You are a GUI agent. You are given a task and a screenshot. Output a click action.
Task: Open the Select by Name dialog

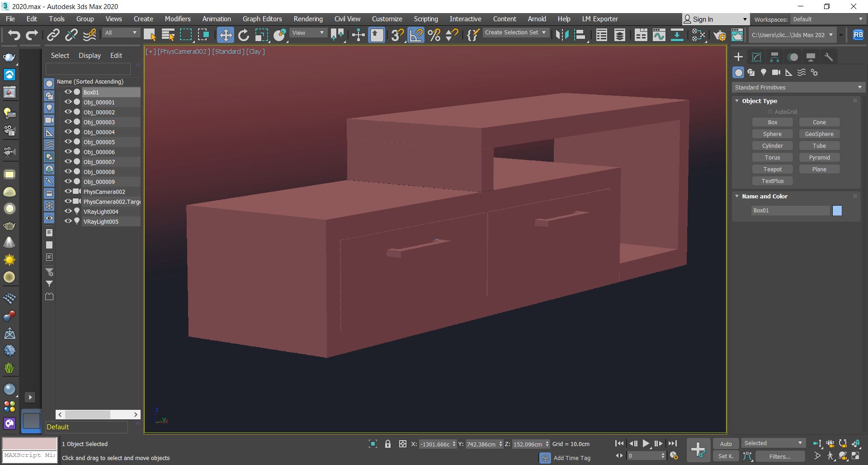point(168,35)
